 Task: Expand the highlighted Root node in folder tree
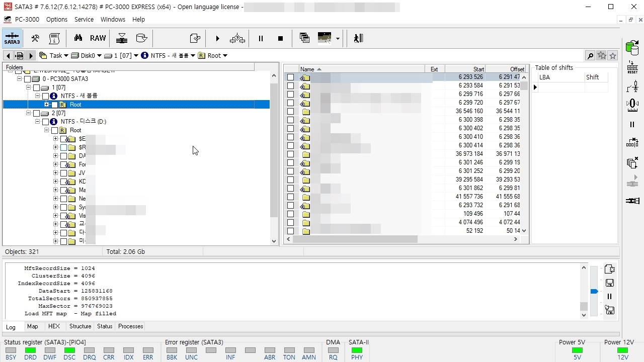pos(46,105)
